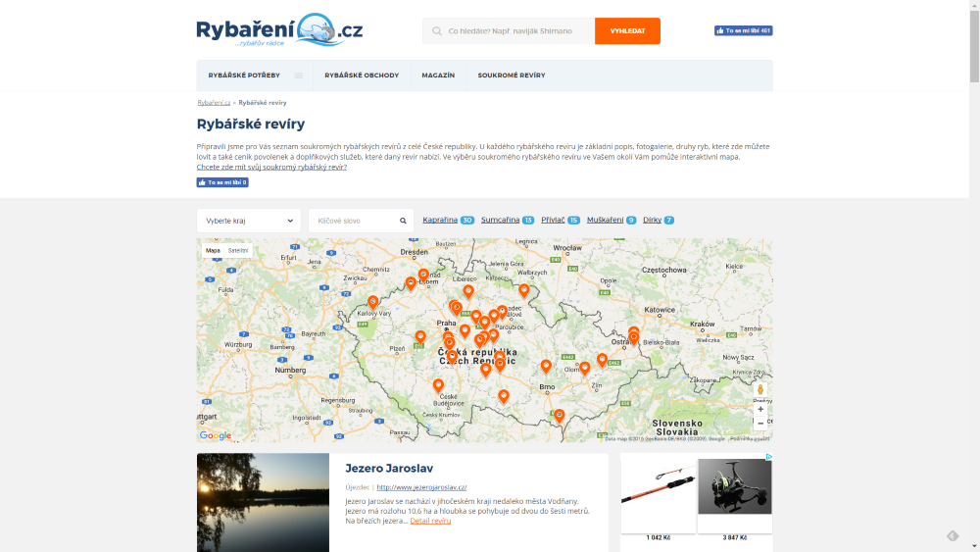Click the Rybaření.cz logo

(279, 30)
